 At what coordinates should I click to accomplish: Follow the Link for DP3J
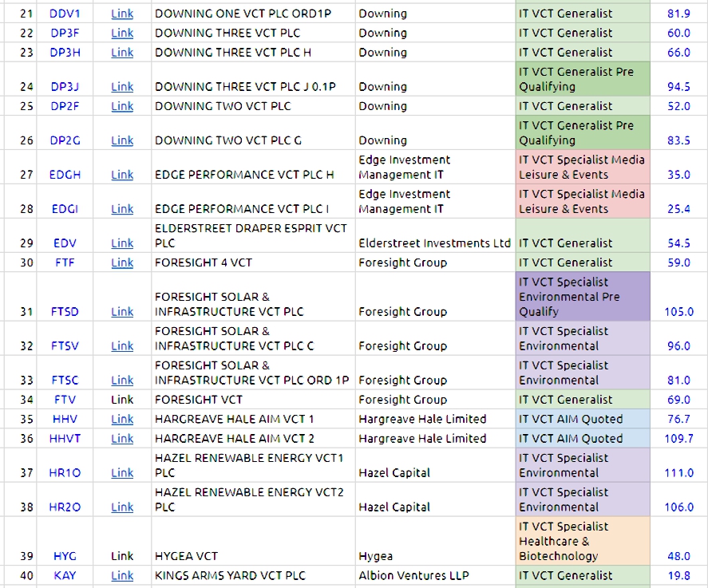tap(122, 87)
